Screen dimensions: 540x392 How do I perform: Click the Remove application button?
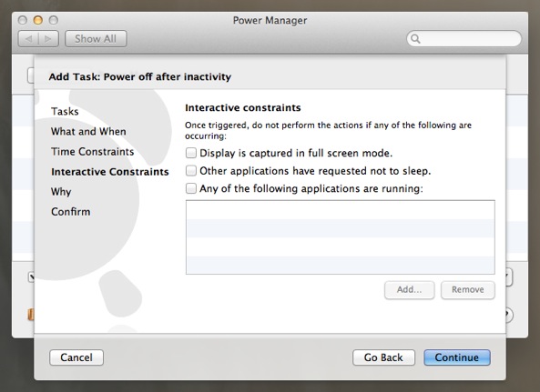(468, 290)
